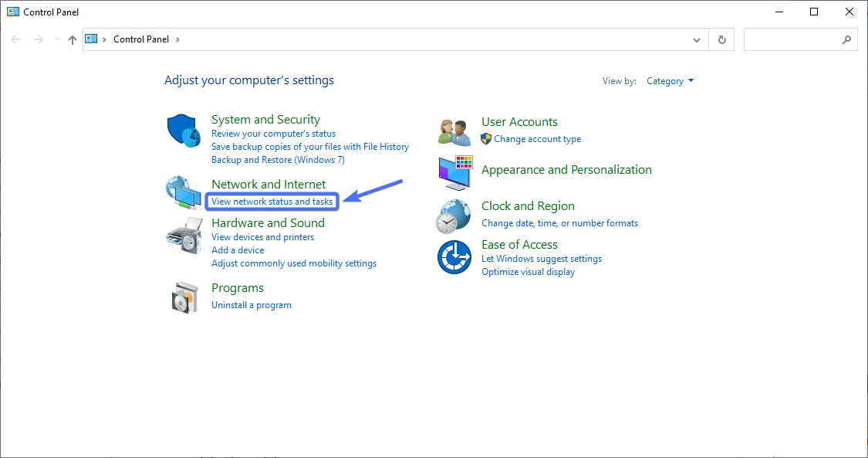Open Adjust commonly used mobility settings
This screenshot has height=458, width=868.
(x=294, y=263)
